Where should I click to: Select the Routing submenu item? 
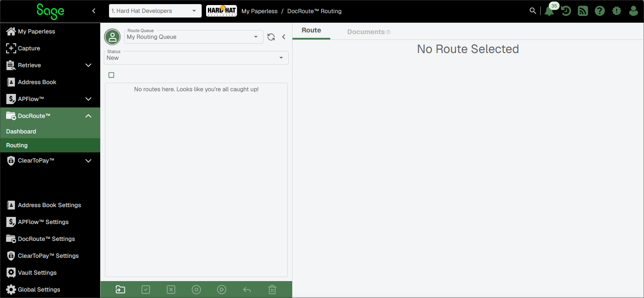pos(50,145)
